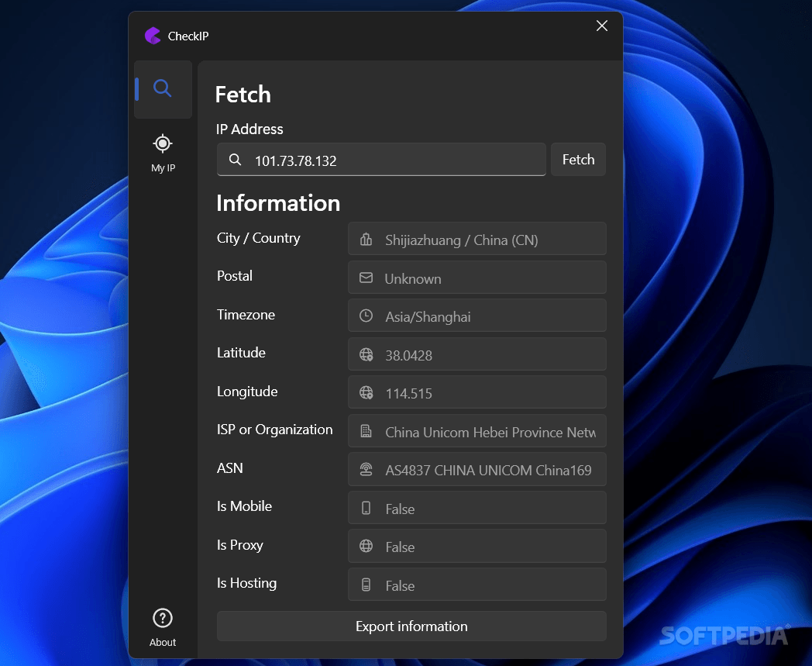Switch to the My IP tab
This screenshot has width=812, height=666.
coord(163,154)
